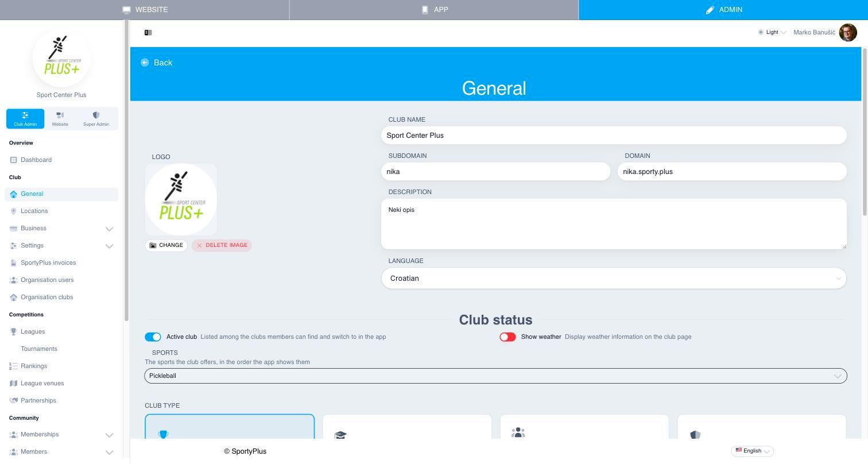868x464 pixels.
Task: Click the Rankings icon
Action: click(x=14, y=366)
